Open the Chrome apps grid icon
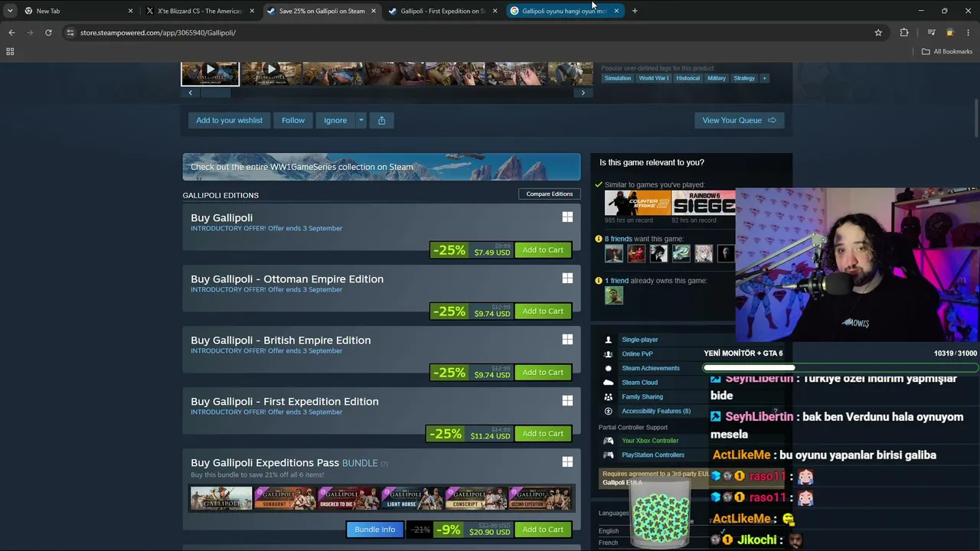Screen dimensions: 980x551 pos(10,51)
